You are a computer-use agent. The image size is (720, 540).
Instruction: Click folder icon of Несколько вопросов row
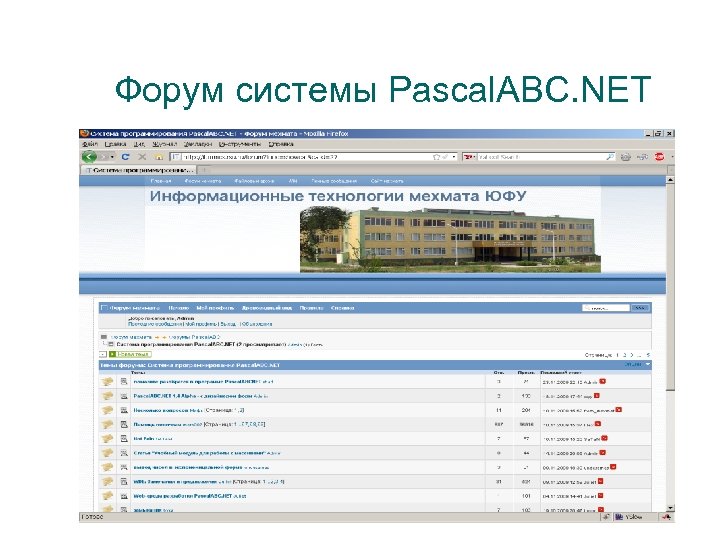[x=107, y=410]
